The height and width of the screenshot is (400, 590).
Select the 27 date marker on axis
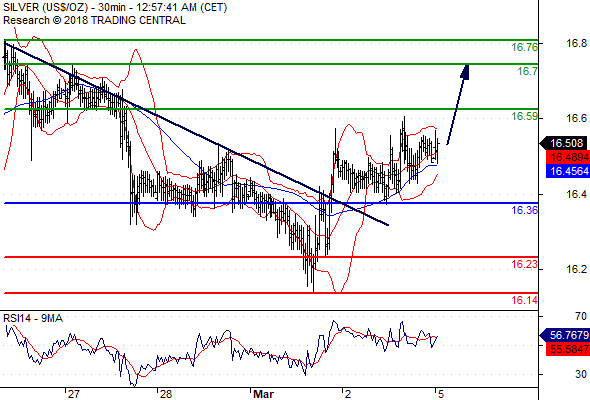click(x=74, y=394)
